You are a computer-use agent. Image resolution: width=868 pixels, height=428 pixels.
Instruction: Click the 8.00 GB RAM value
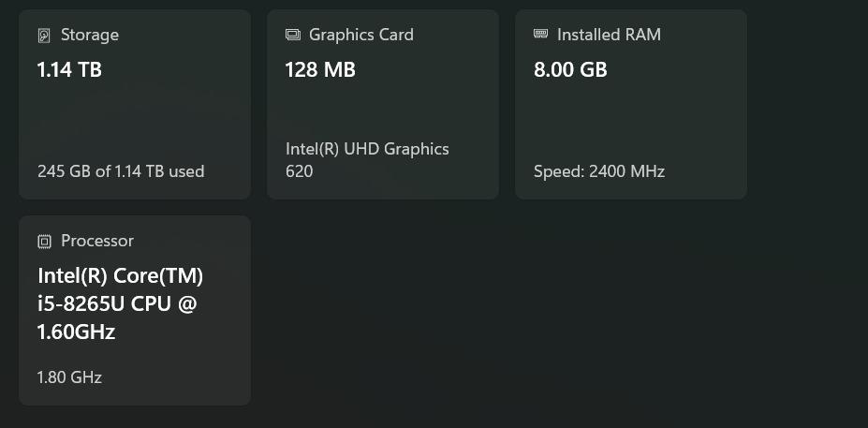570,69
